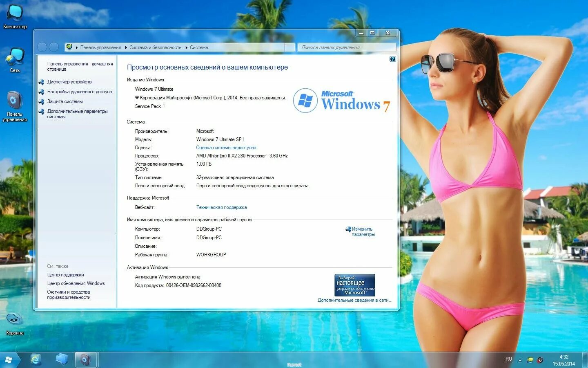588x368 pixels.
Task: Select processor value AMD Athlon II X2 280
Action: click(x=242, y=156)
